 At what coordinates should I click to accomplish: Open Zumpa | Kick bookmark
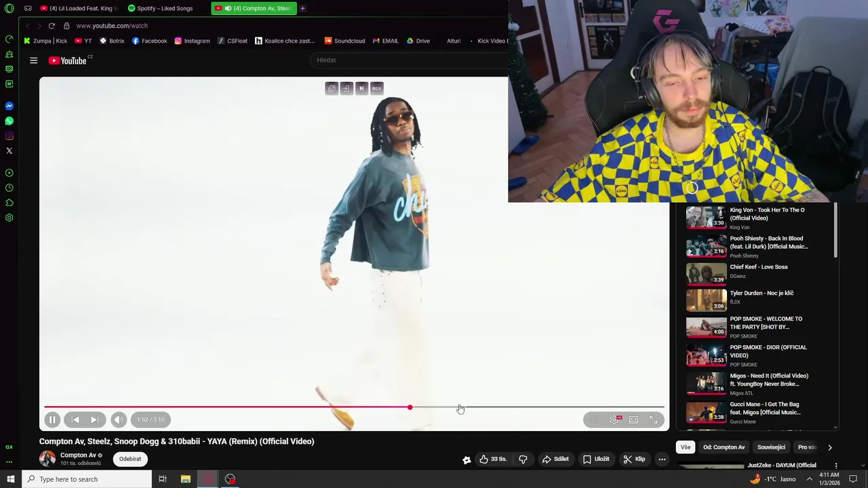click(x=45, y=41)
